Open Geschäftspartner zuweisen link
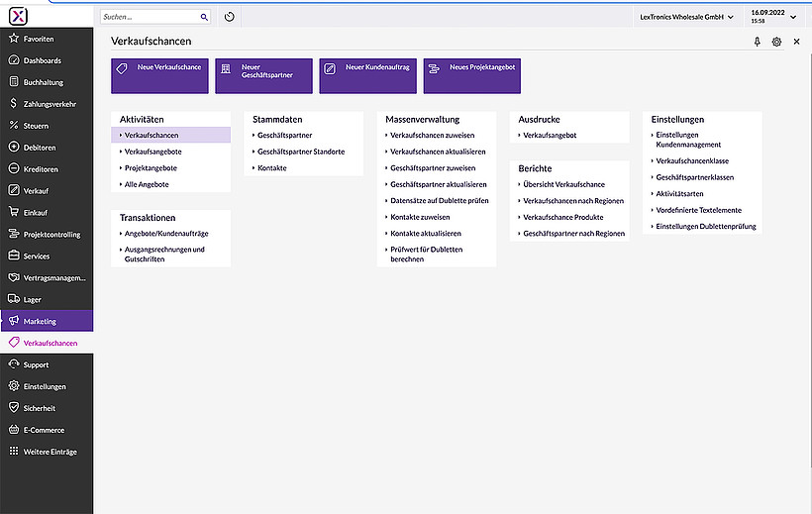 pos(433,168)
